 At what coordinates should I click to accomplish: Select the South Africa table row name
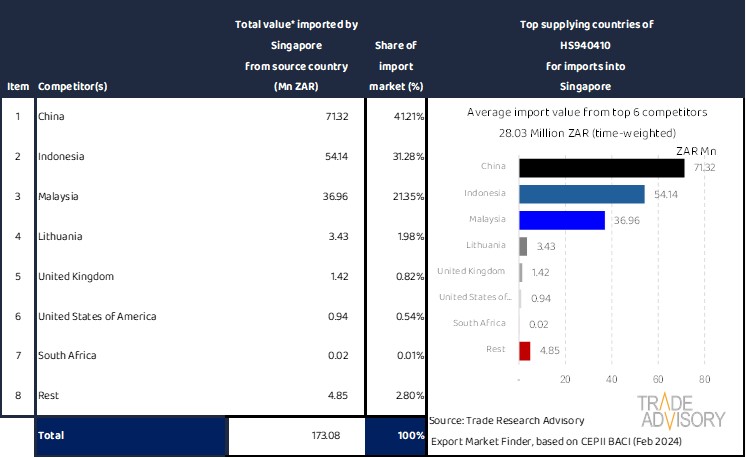pyautogui.click(x=67, y=355)
